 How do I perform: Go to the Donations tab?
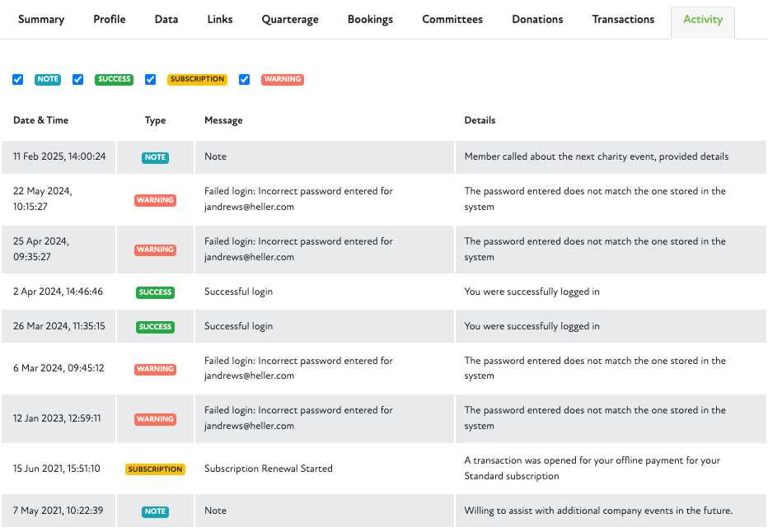pos(537,20)
